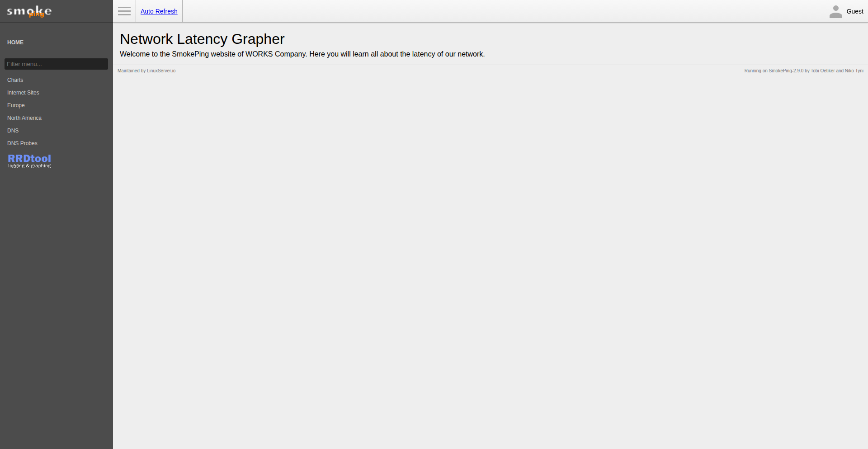Click the Auto Refresh link

click(x=159, y=11)
